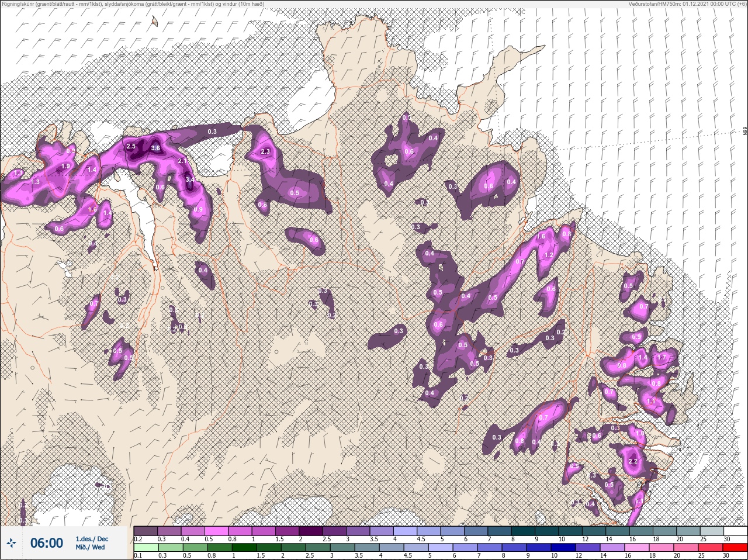
Task: Pick the bright pink 0.5 swatch in top legend row
Action: pos(217,531)
